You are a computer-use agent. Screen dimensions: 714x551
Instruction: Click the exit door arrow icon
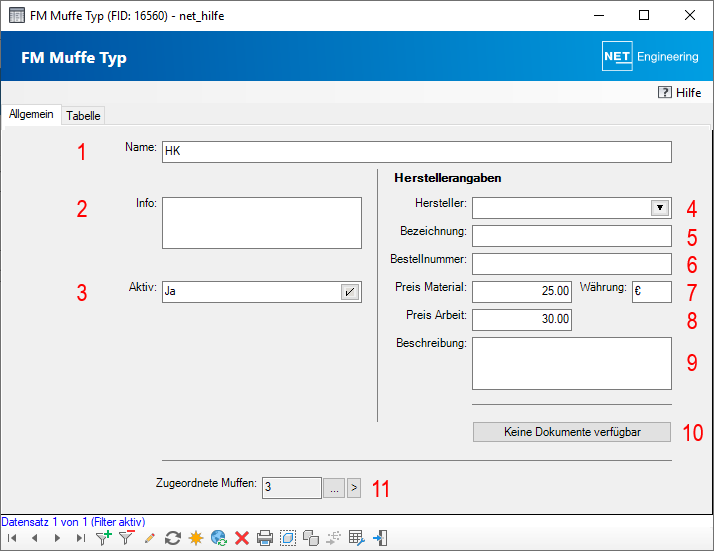[380, 538]
